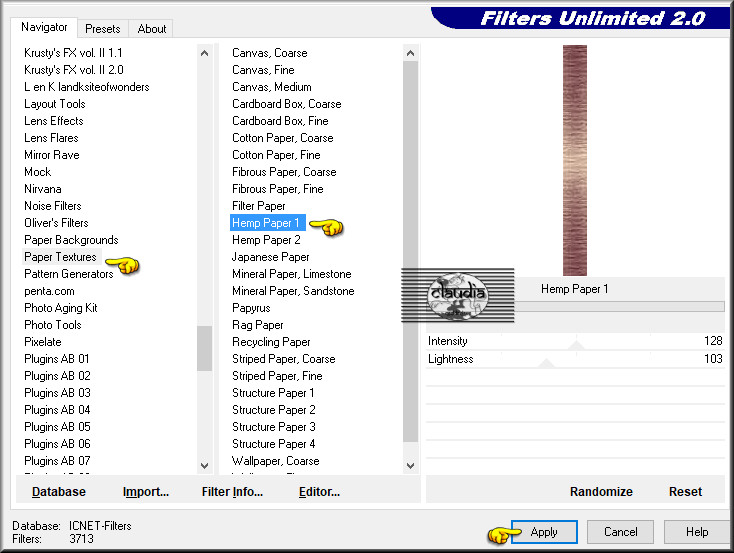Select Photo Tools category
This screenshot has width=734, height=553.
(53, 325)
